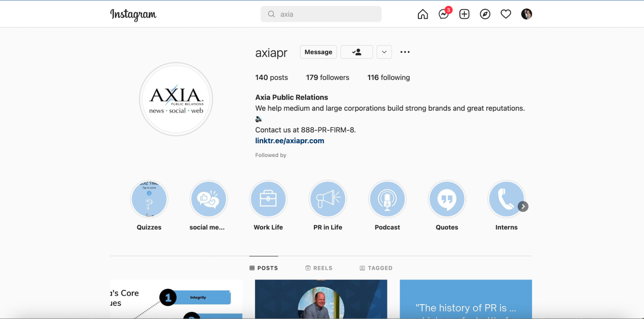Screen dimensions: 644x319
Task: Open the Work Life story highlight
Action: pyautogui.click(x=268, y=199)
